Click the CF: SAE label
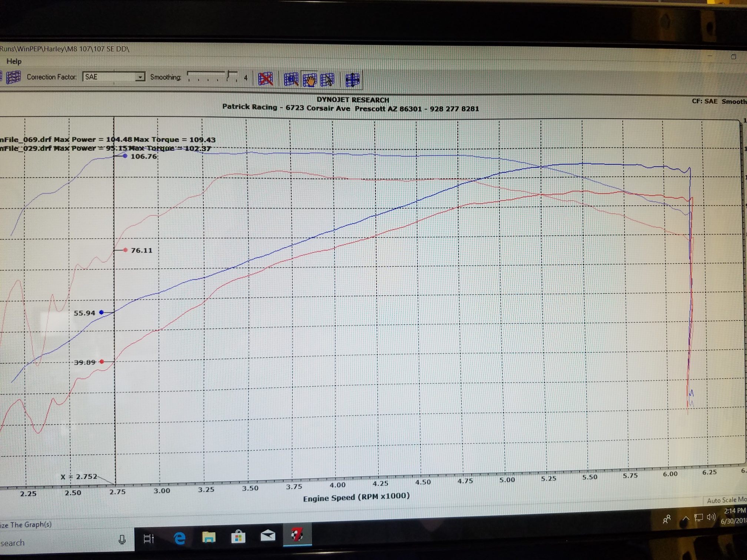 [704, 101]
